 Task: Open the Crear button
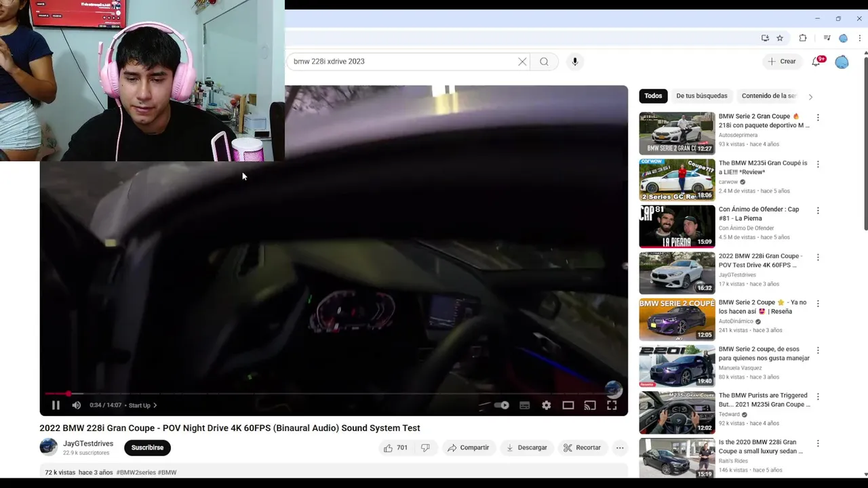pos(781,62)
